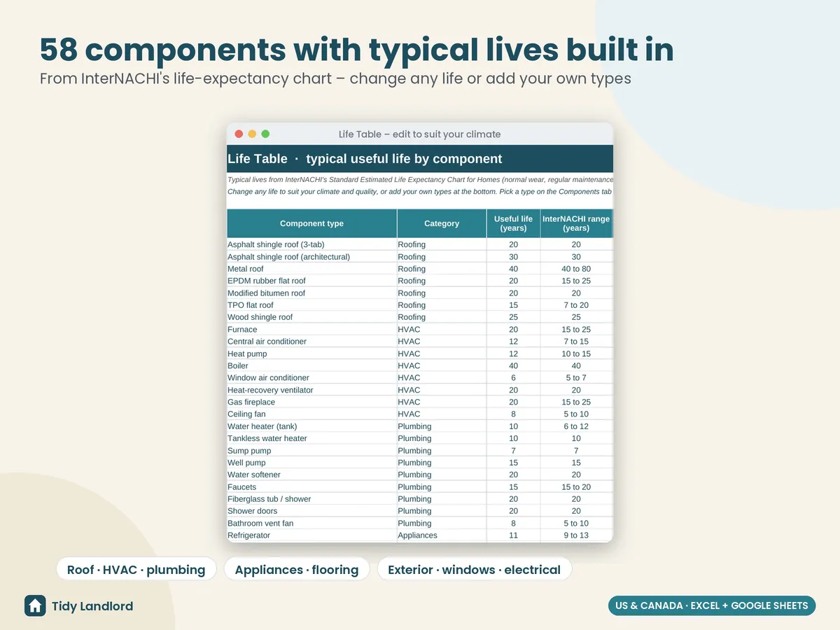The image size is (840, 630).
Task: Select the "Asphalt shingle roof (architectural)" cell
Action: (x=312, y=256)
